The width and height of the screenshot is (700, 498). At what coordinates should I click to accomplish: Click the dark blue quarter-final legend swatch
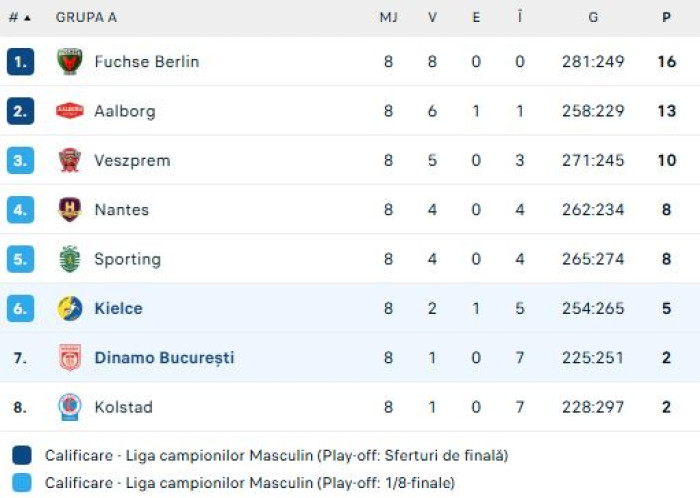22,456
